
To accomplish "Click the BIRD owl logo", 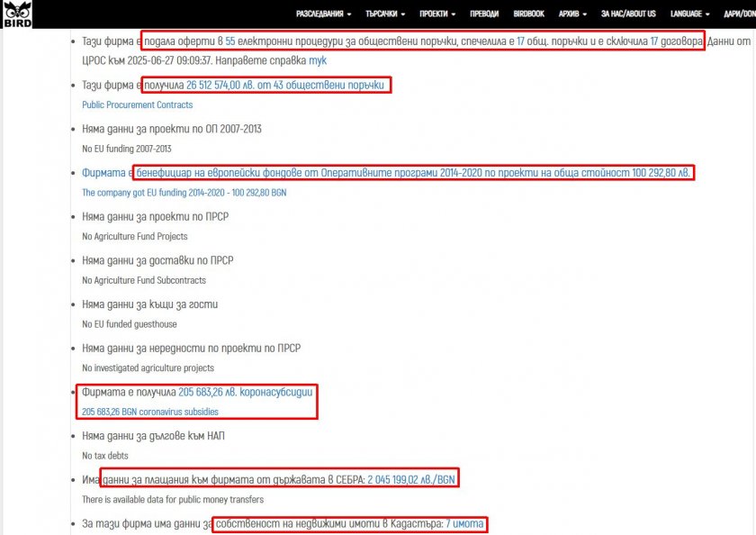I will [x=15, y=14].
